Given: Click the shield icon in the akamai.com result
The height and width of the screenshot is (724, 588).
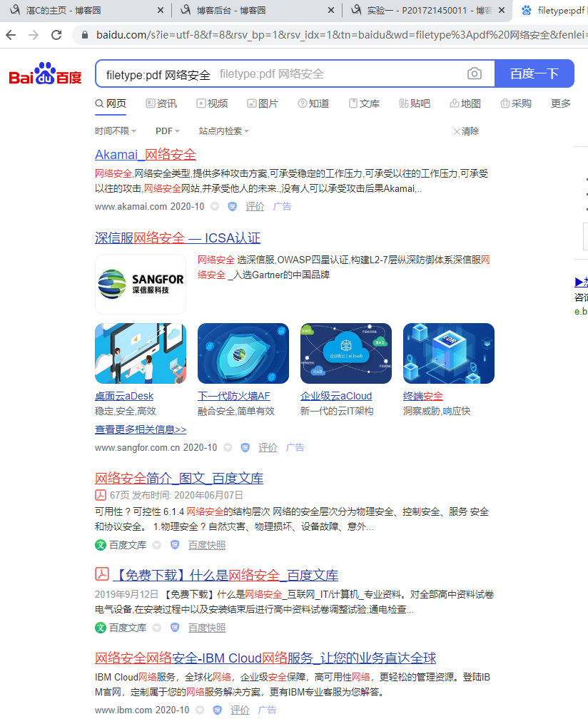Looking at the screenshot, I should point(233,206).
